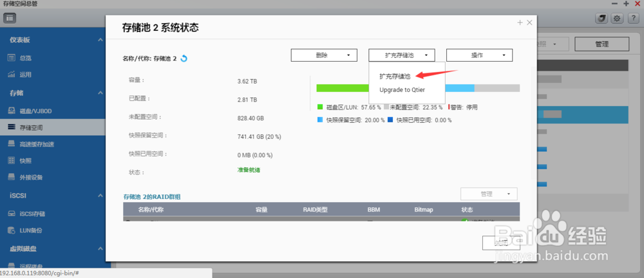Open the Overview (总览) sidebar item
This screenshot has width=644, height=278.
25,58
